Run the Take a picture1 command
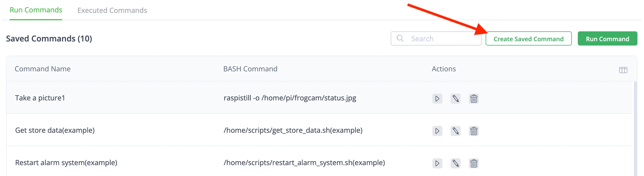This screenshot has width=644, height=176. point(437,99)
